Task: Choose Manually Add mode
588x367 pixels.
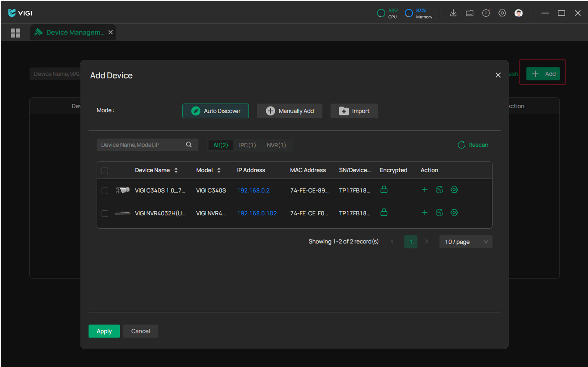Action: (290, 111)
